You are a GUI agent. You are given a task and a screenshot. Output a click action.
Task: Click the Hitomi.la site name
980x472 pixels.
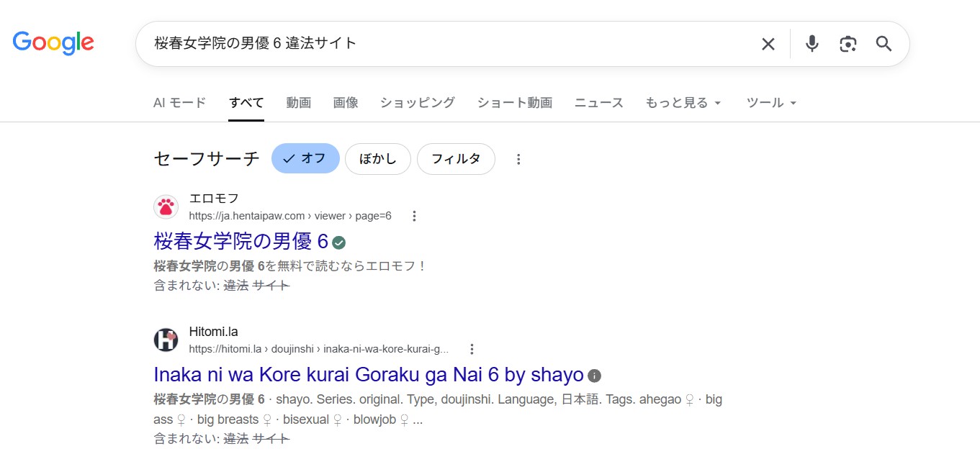coord(213,332)
